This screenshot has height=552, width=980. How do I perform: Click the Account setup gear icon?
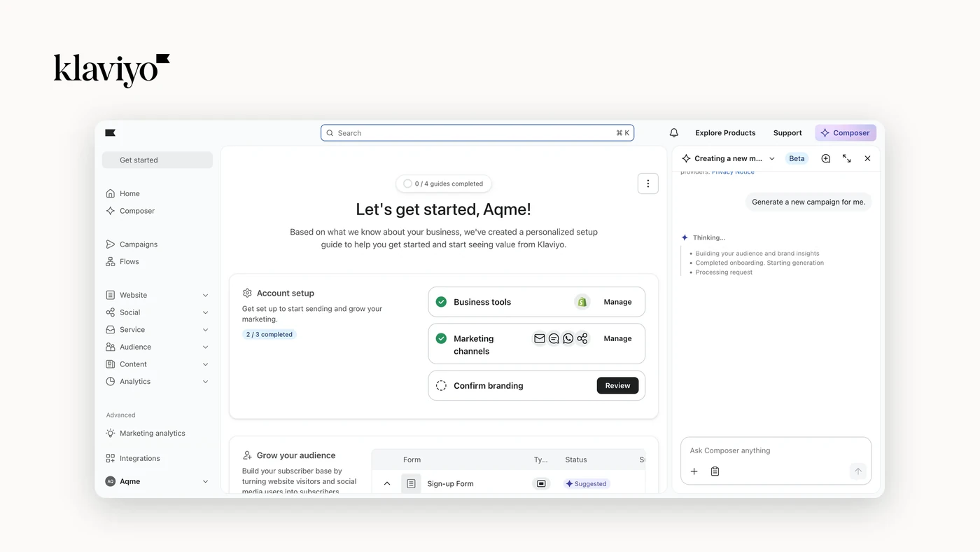point(247,293)
